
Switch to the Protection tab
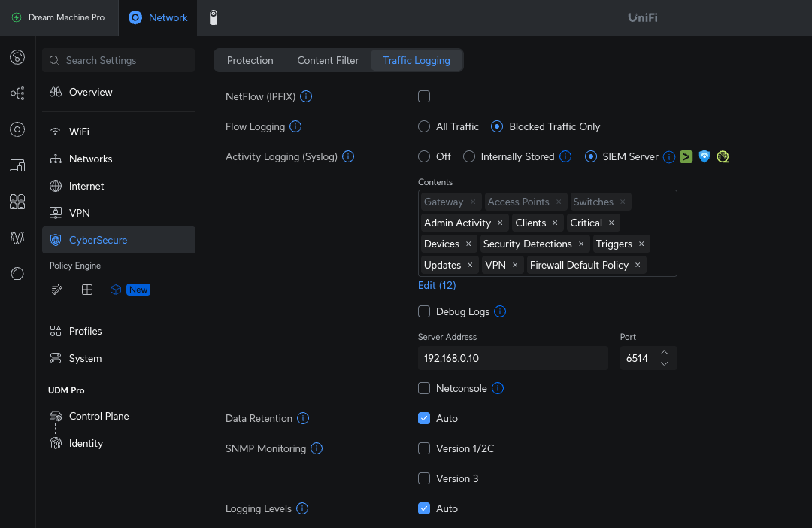(250, 60)
